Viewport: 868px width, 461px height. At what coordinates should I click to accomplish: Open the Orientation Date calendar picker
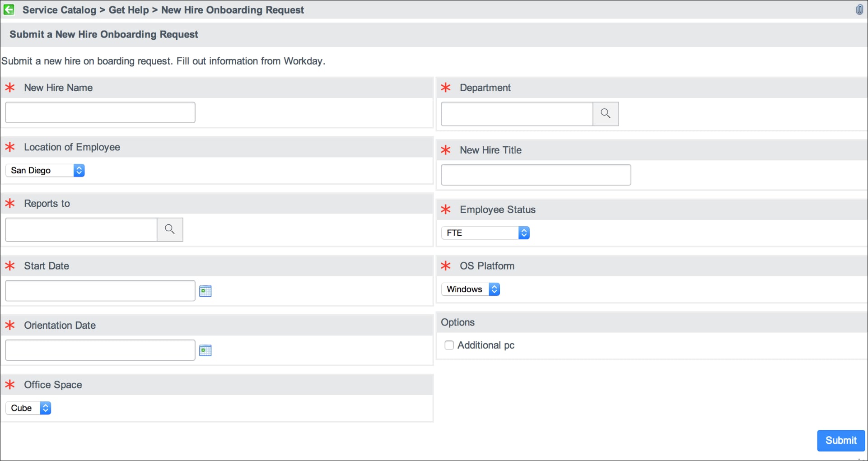click(x=205, y=350)
